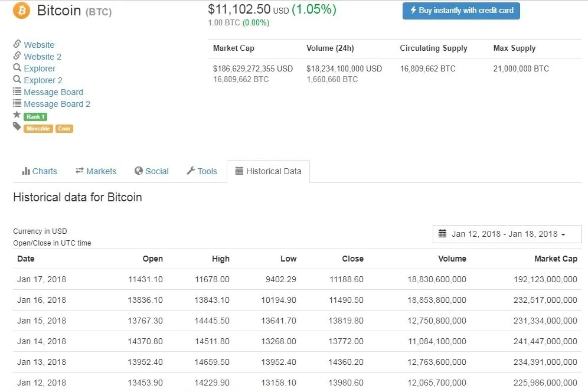Click the $18,234,100,000 USD volume value
Viewport: 588px width, 392px height.
pos(344,68)
